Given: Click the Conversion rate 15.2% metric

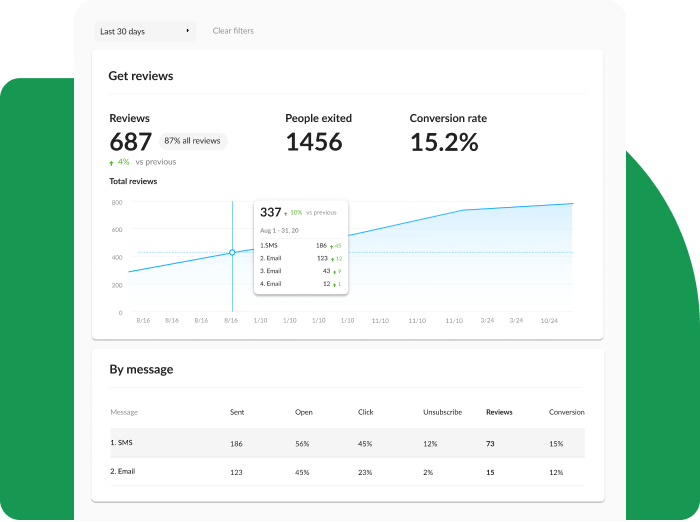Looking at the screenshot, I should click(x=444, y=142).
